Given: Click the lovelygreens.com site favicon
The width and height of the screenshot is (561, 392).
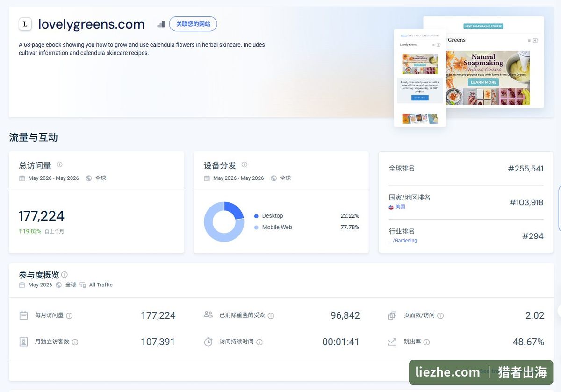Looking at the screenshot, I should pos(25,24).
